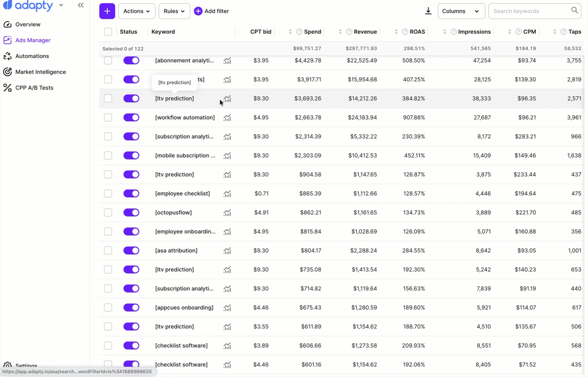This screenshot has height=377, width=588.
Task: Open the Columns dropdown
Action: pos(461,11)
